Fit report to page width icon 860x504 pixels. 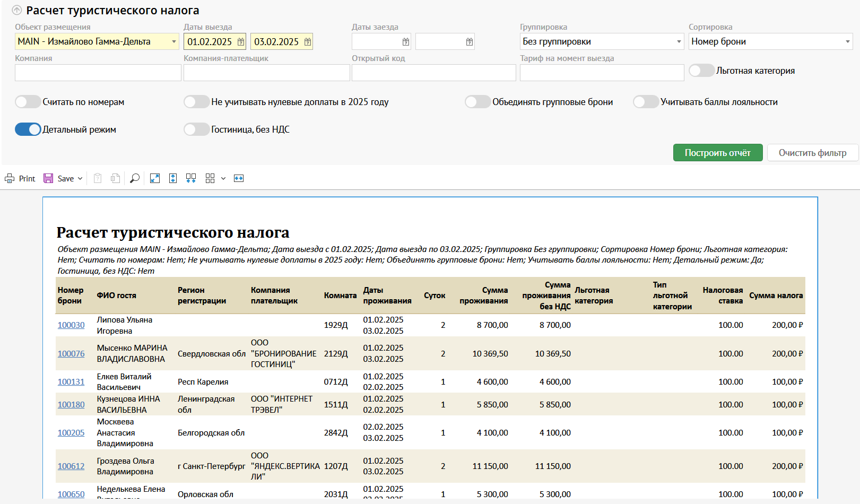point(239,179)
